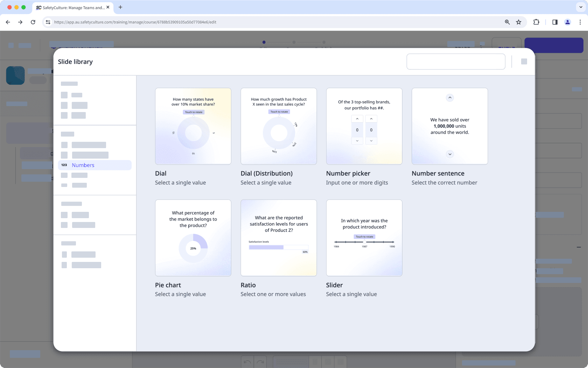Viewport: 588px width, 368px height.
Task: Close the Slide library dialog
Action: pyautogui.click(x=524, y=61)
